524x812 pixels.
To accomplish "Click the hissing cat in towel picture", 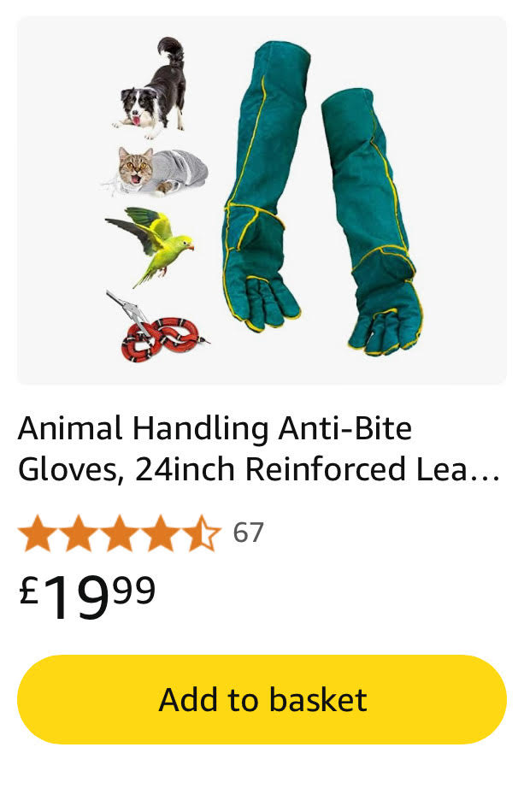I will (x=156, y=172).
